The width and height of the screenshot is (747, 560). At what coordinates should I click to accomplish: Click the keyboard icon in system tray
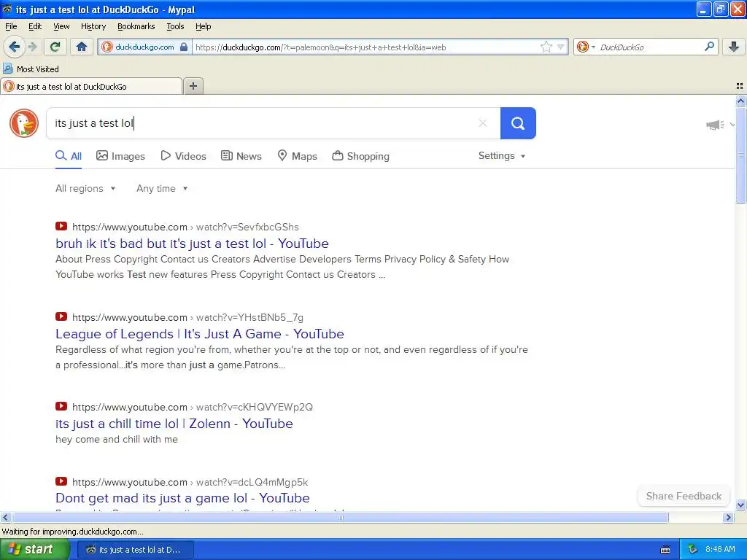tap(665, 550)
